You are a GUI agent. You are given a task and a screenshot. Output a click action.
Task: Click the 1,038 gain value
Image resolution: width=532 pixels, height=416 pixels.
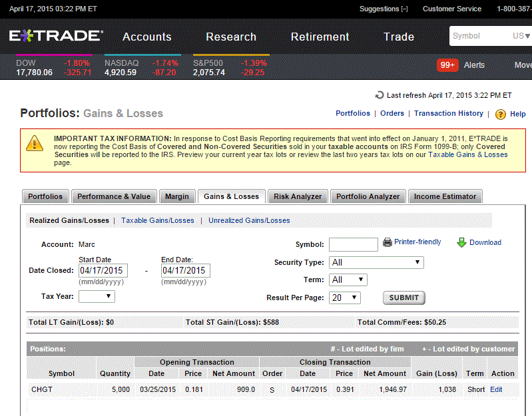tap(447, 389)
